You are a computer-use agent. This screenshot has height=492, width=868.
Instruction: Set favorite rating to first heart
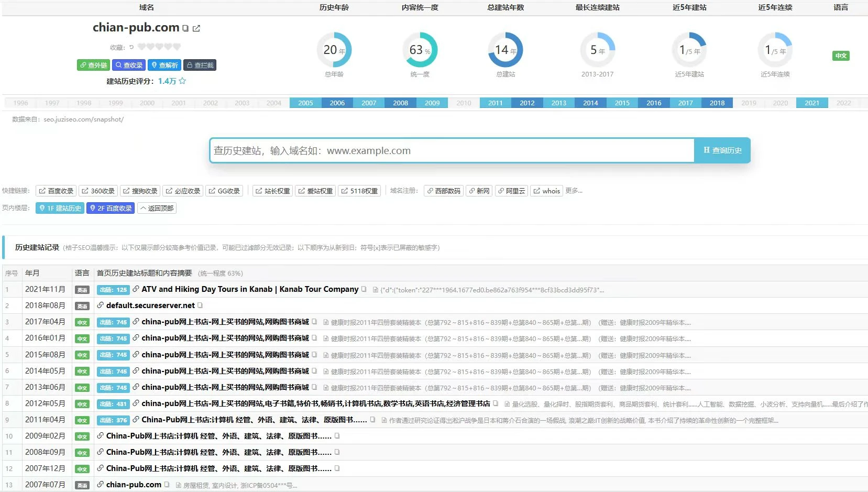click(x=141, y=47)
